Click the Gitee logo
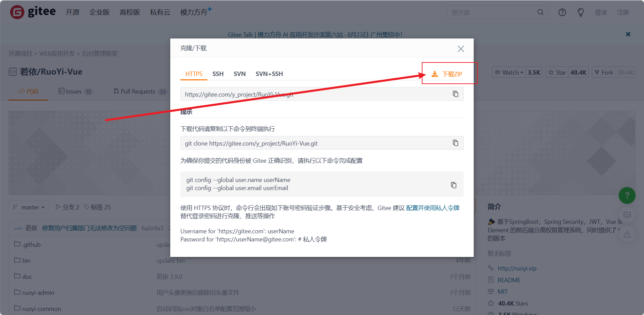644x315 pixels. click(33, 12)
